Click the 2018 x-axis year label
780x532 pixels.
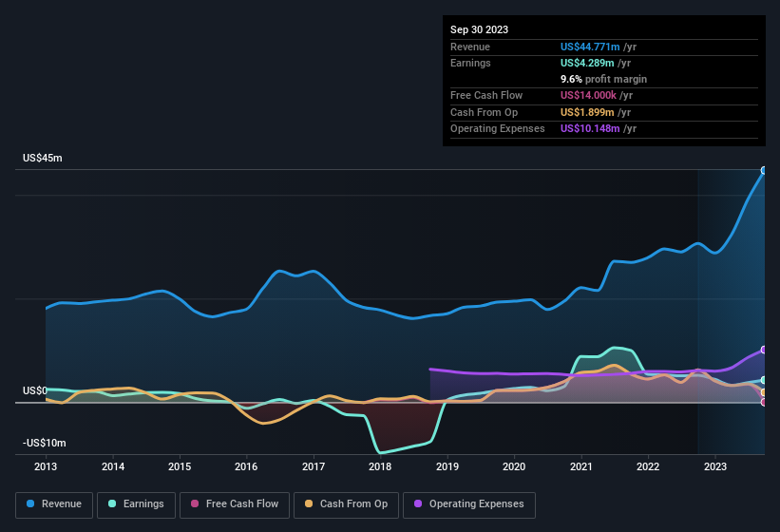pyautogui.click(x=380, y=466)
